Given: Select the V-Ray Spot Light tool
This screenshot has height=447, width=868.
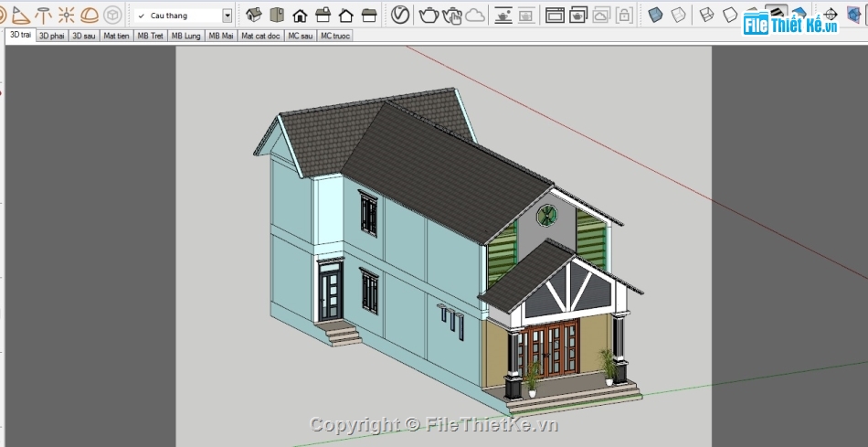Looking at the screenshot, I should coord(20,15).
